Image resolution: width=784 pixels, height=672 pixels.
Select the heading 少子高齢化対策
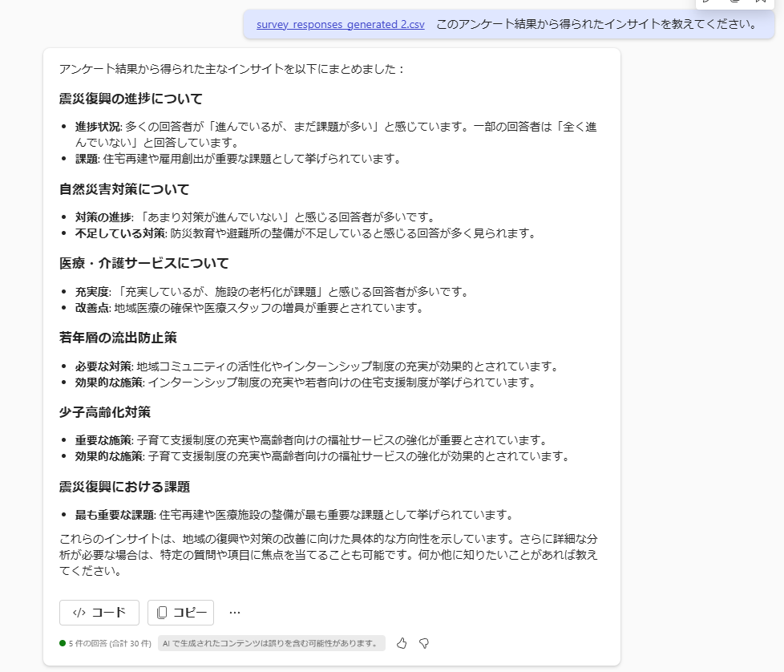click(104, 412)
